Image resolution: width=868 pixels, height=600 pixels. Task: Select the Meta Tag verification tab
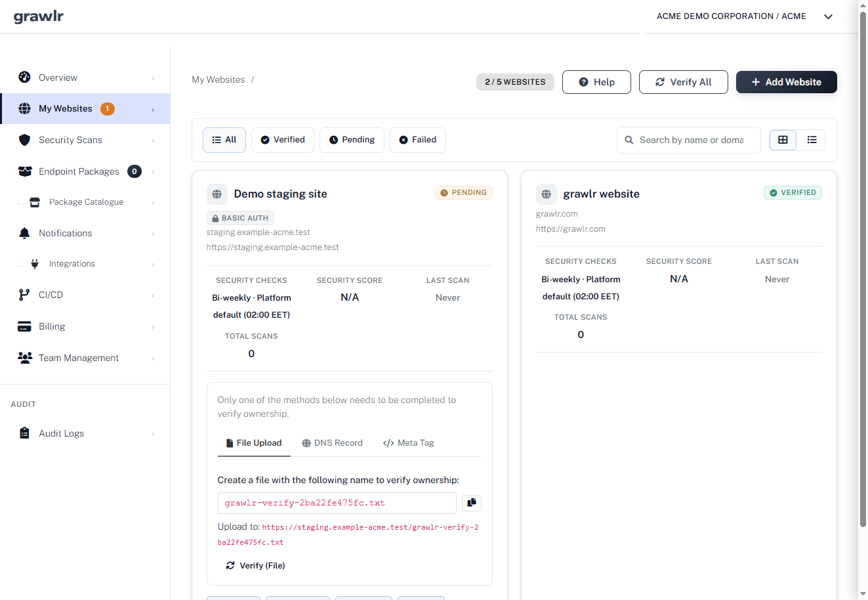tap(408, 443)
